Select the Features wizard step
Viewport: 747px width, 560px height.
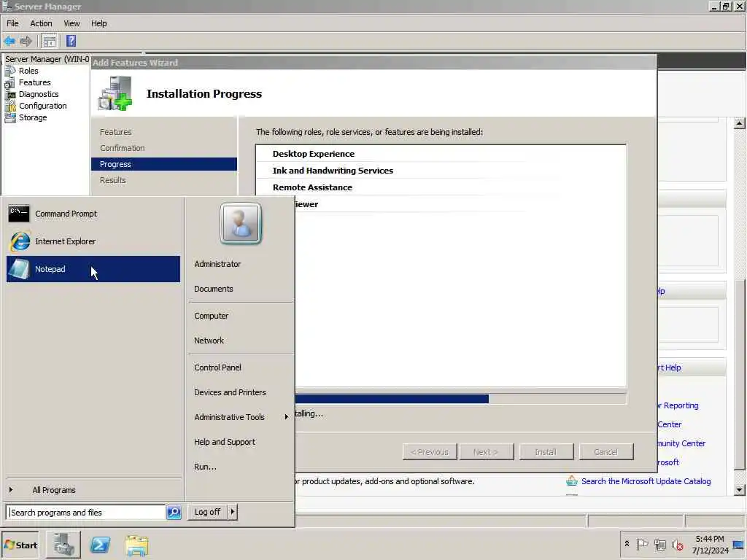coord(115,132)
